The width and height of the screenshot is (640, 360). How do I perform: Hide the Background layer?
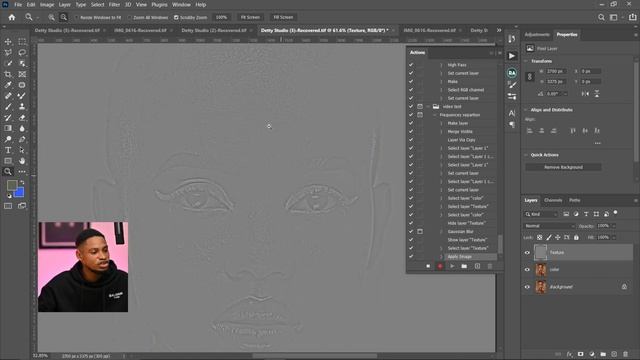[527, 287]
